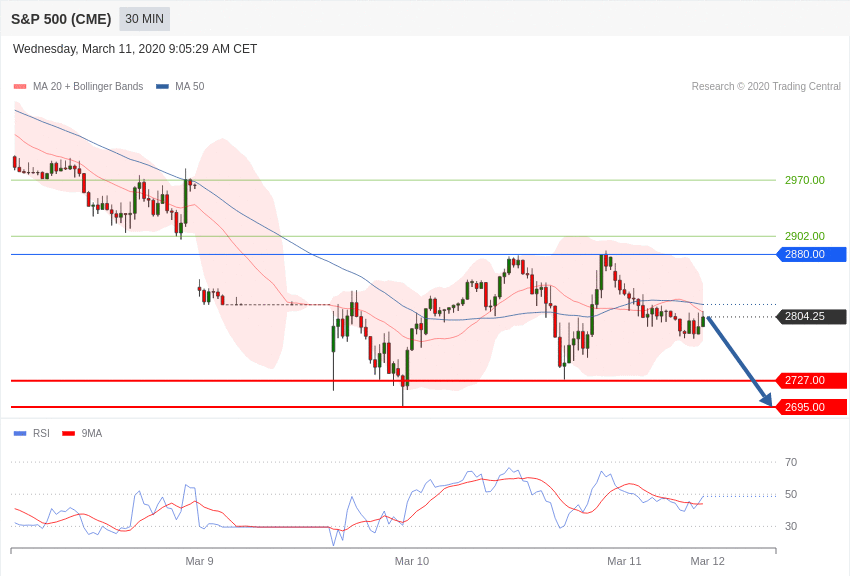Click the 9MA red legend swatch
Screen dimensions: 850x576
tap(68, 433)
